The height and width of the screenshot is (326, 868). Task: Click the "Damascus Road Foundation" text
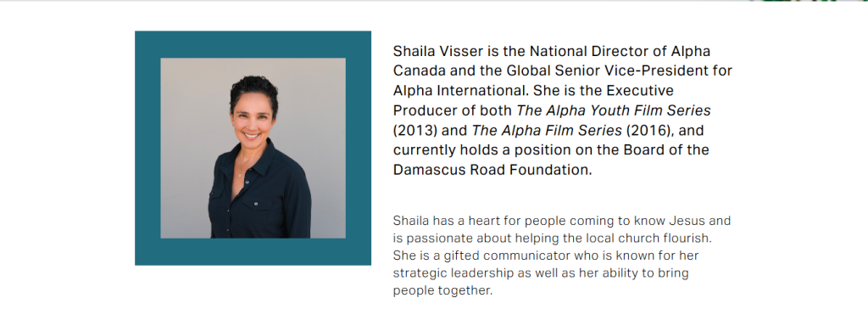492,170
